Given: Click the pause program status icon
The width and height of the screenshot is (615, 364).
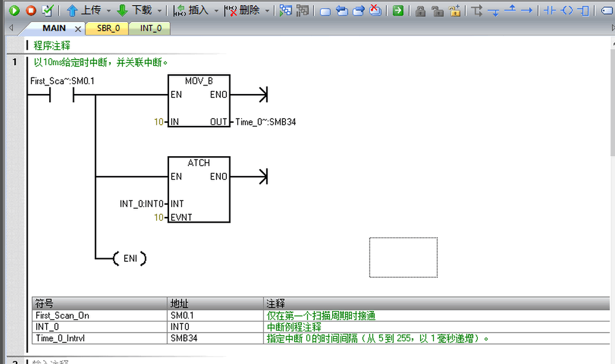Looking at the screenshot, I should click(303, 10).
